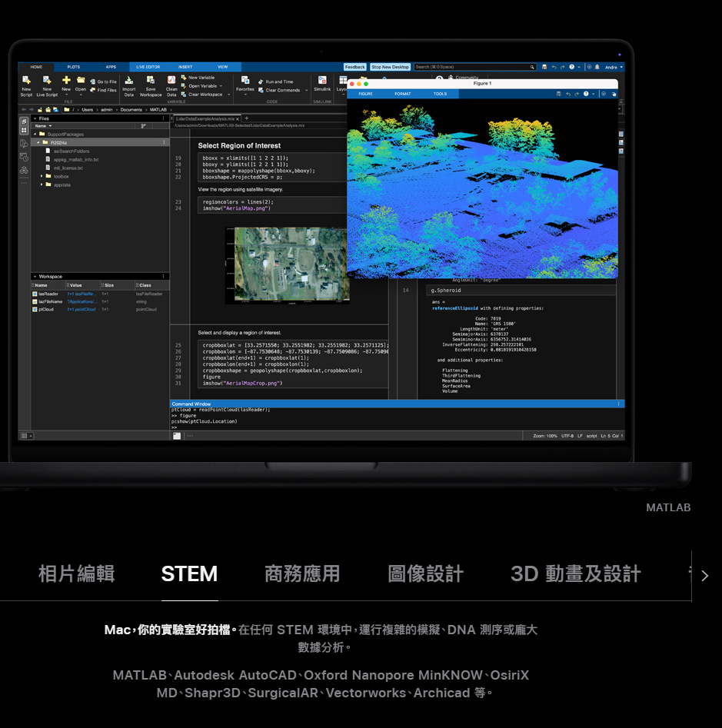
Task: Expand the toolbox folder
Action: tap(42, 176)
